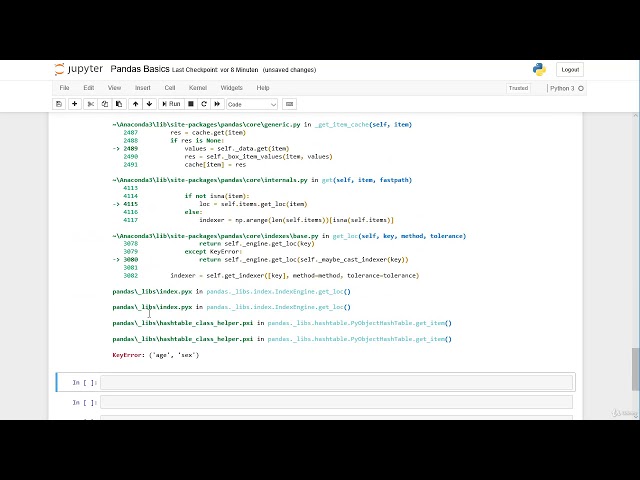Screen dimensions: 640x480
Task: Click the save and checkpoint icon
Action: 59,104
